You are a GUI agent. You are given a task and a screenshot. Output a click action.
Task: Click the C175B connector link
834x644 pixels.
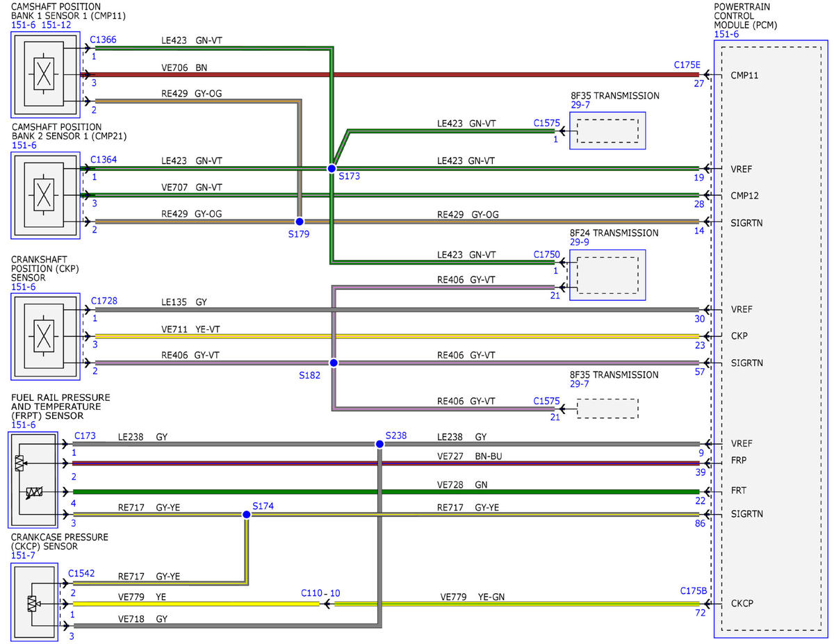[693, 591]
